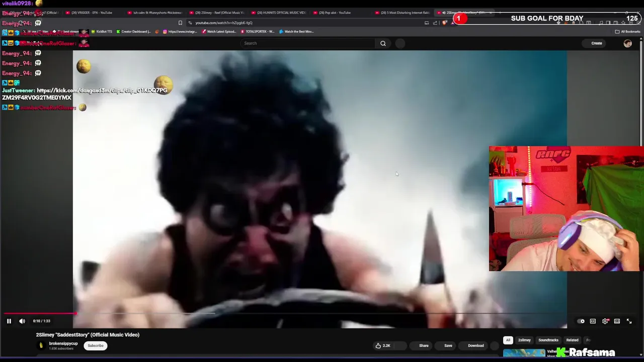Open the Instagram bookmark

(x=180, y=32)
